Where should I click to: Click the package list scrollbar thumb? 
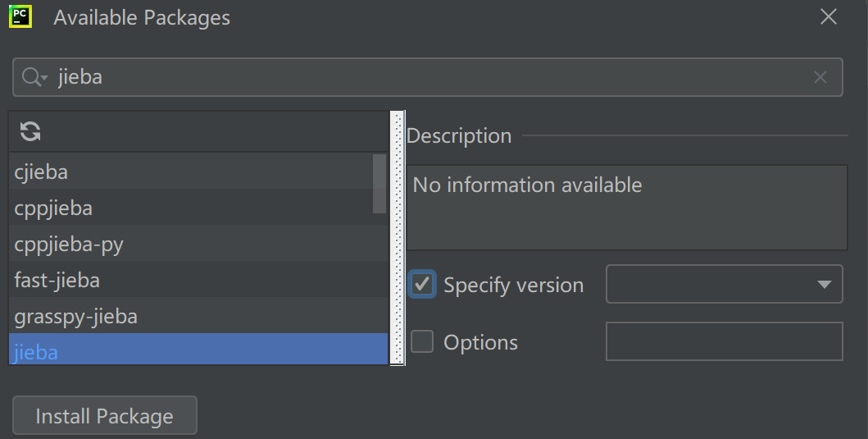pos(379,184)
